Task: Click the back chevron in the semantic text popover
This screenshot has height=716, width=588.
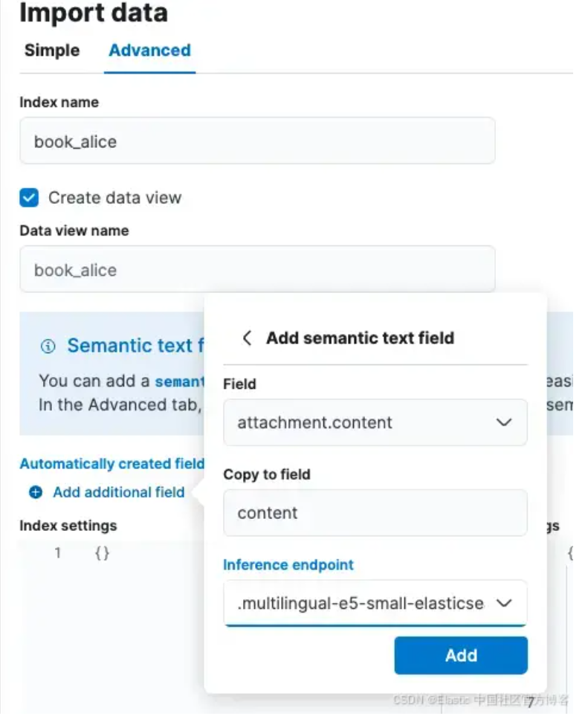Action: click(x=247, y=338)
